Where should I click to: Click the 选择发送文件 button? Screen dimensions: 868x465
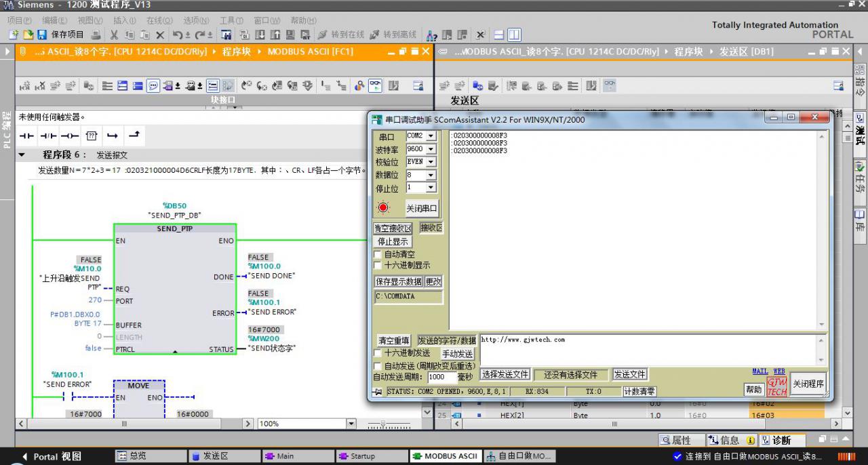pyautogui.click(x=505, y=374)
